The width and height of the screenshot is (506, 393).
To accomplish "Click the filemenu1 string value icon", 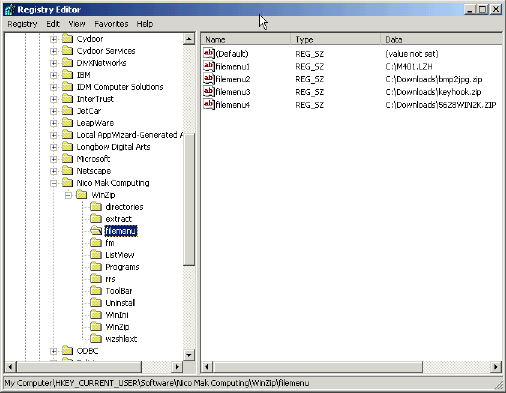I will click(209, 66).
